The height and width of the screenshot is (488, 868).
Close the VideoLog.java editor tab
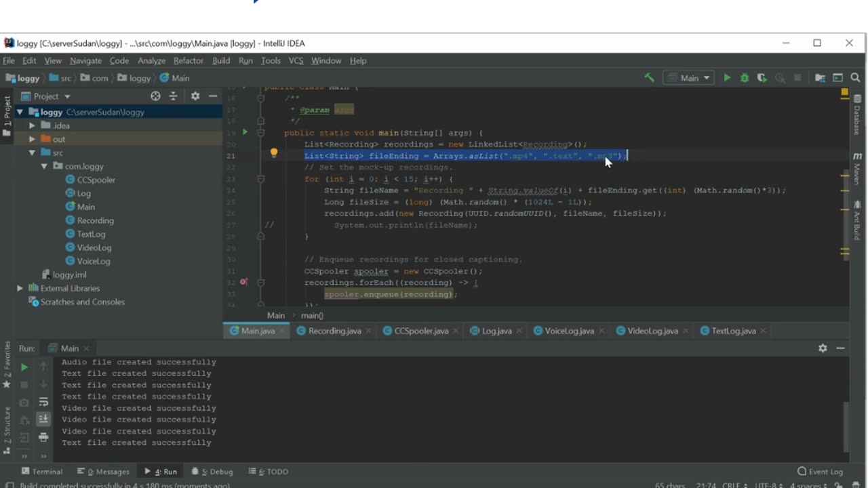click(686, 331)
